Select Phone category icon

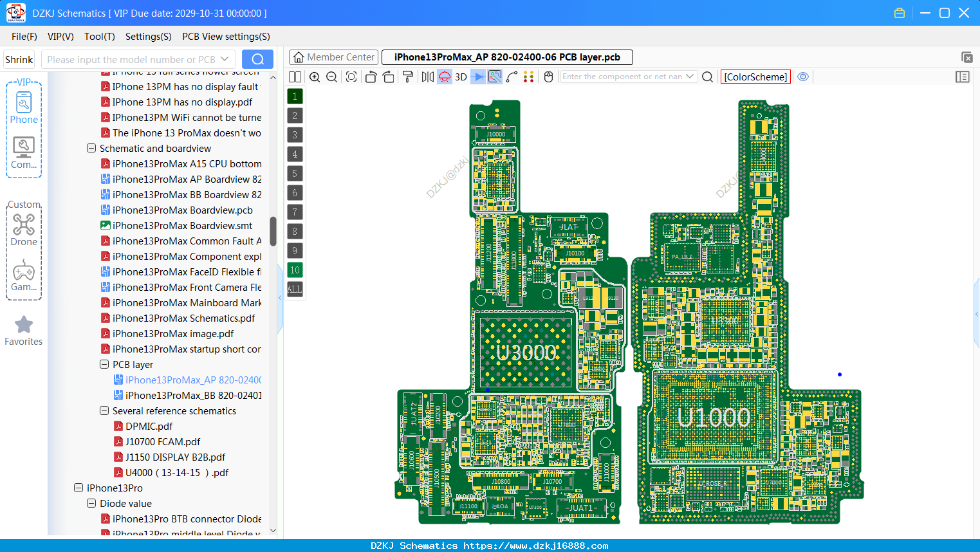(24, 107)
